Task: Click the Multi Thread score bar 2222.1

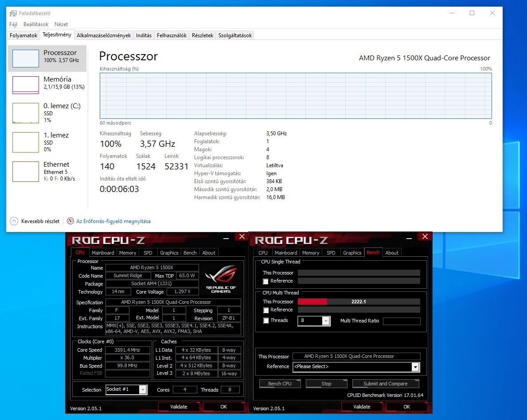Action: (359, 302)
